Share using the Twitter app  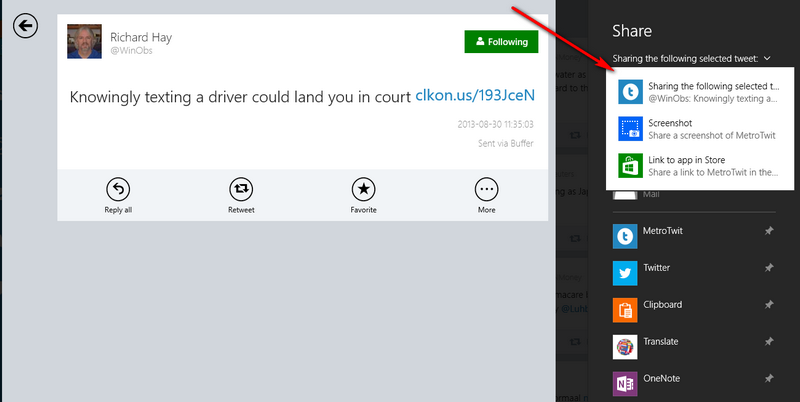[657, 268]
